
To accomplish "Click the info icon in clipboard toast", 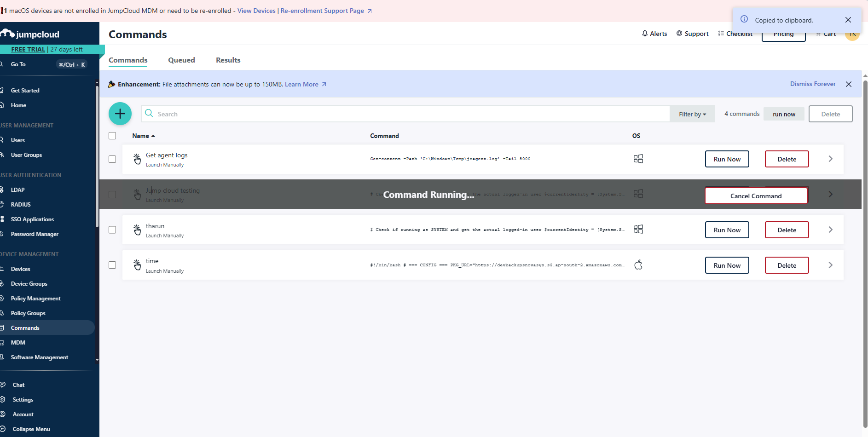I will [744, 19].
